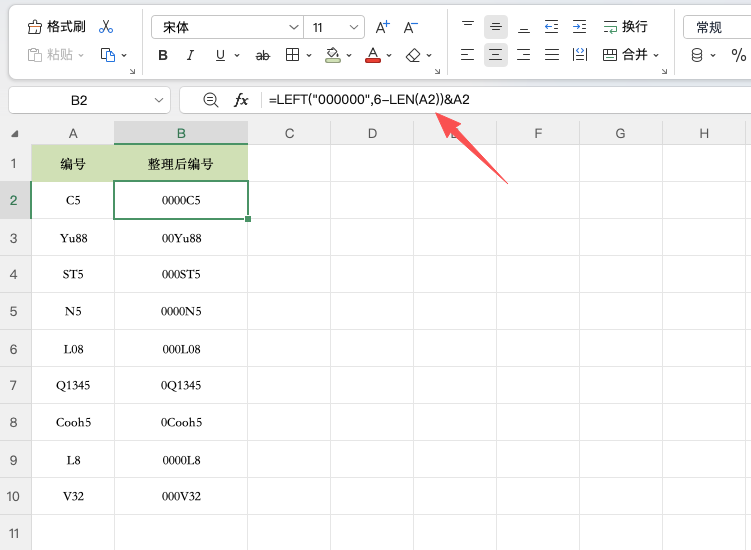Select column A header
Screen dimensions: 751x550
click(73, 133)
